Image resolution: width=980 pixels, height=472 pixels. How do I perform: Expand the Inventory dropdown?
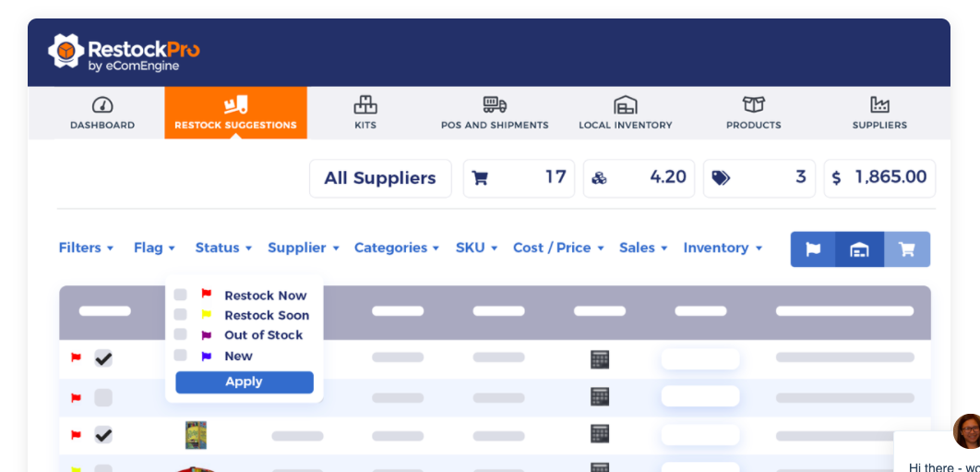(723, 248)
